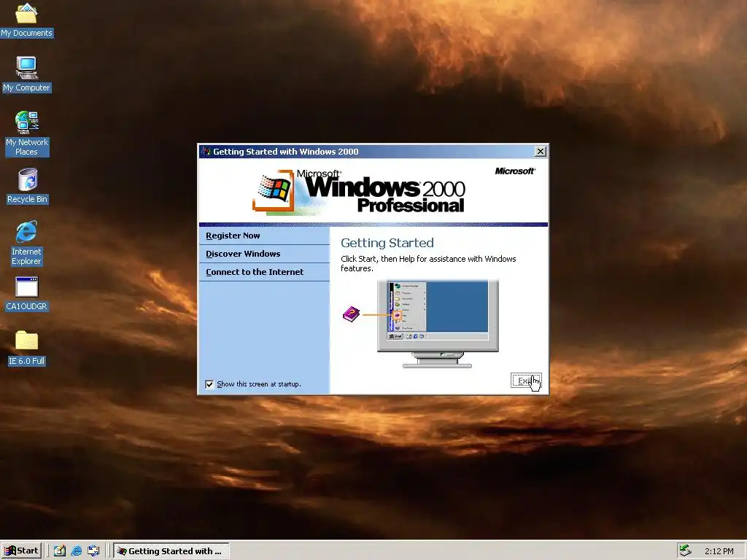This screenshot has height=560, width=747.
Task: Click the monitor illustration thumbnail
Action: [x=438, y=324]
